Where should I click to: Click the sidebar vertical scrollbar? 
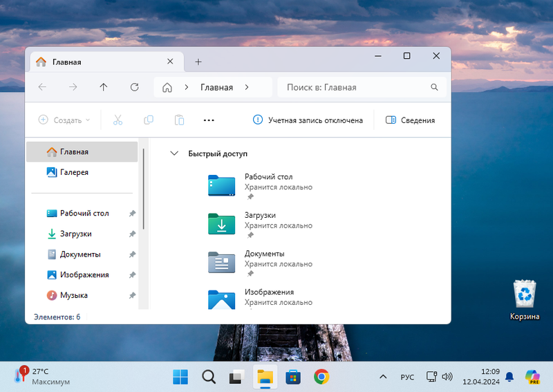click(x=144, y=189)
